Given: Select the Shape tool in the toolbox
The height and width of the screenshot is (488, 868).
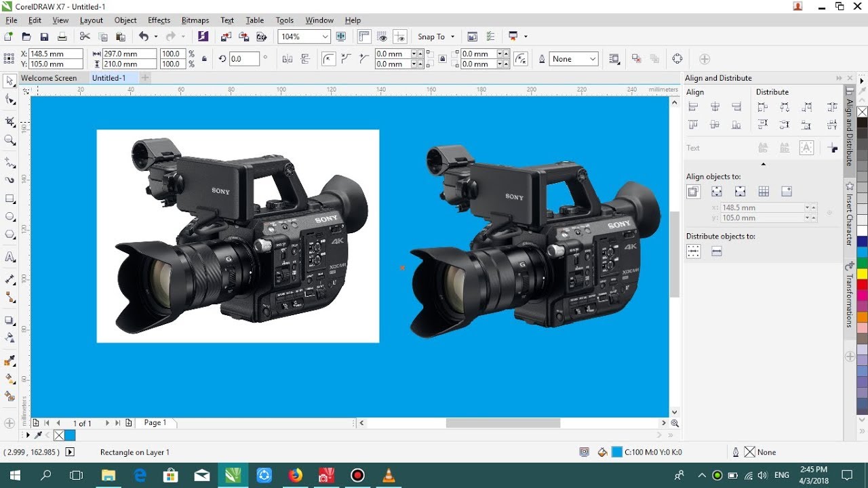Looking at the screenshot, I should [x=10, y=100].
